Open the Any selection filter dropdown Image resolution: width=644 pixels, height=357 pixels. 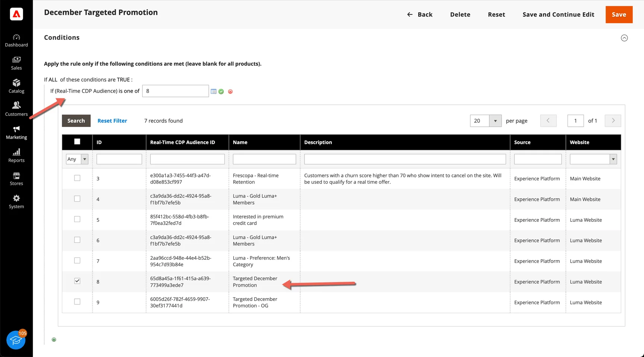[77, 159]
